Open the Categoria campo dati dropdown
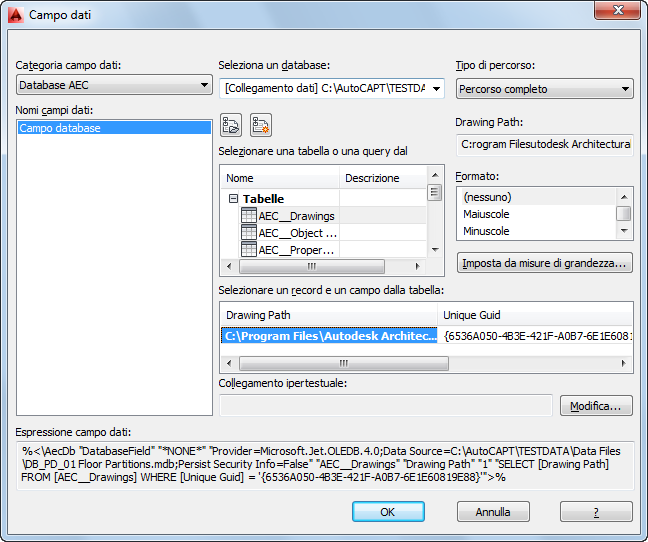Image resolution: width=648 pixels, height=542 pixels. (x=114, y=85)
